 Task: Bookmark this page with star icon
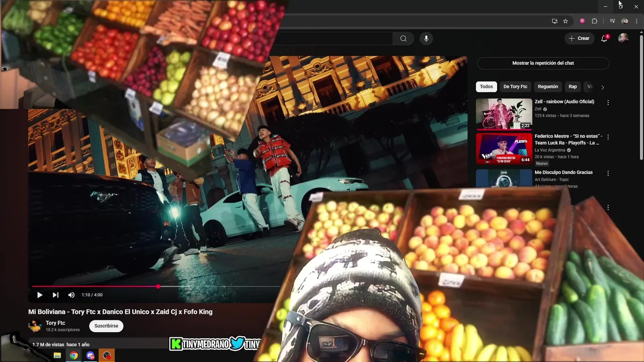pos(566,21)
